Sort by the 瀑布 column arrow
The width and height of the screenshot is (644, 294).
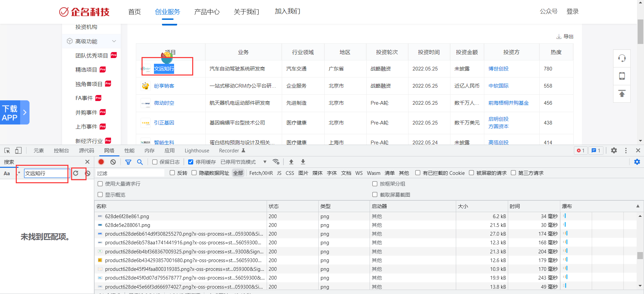pos(638,206)
